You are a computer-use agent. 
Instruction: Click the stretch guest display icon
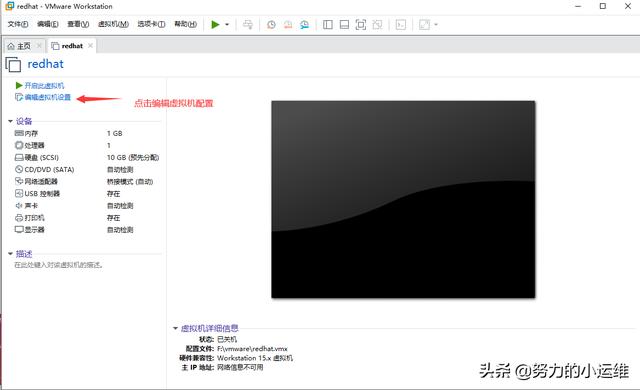tap(424, 24)
